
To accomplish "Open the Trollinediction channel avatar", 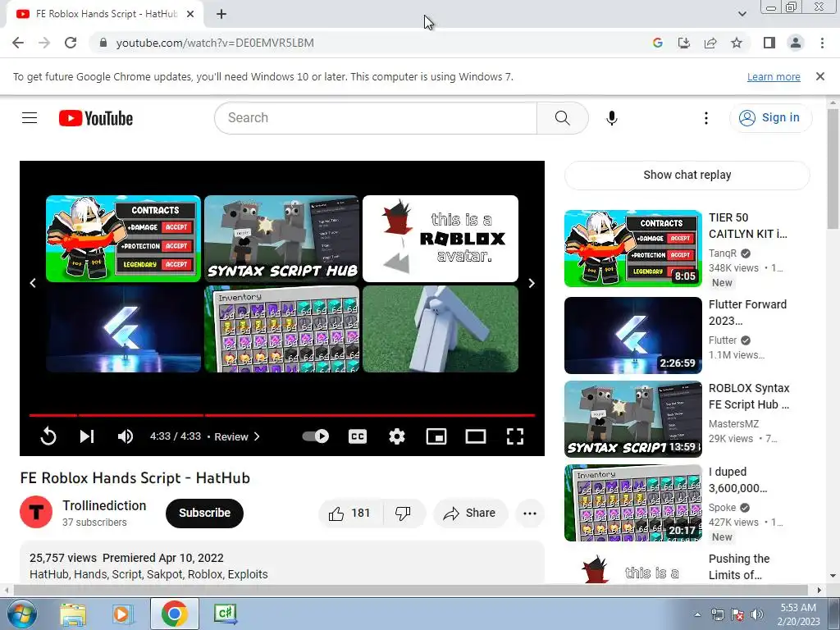I will [36, 512].
